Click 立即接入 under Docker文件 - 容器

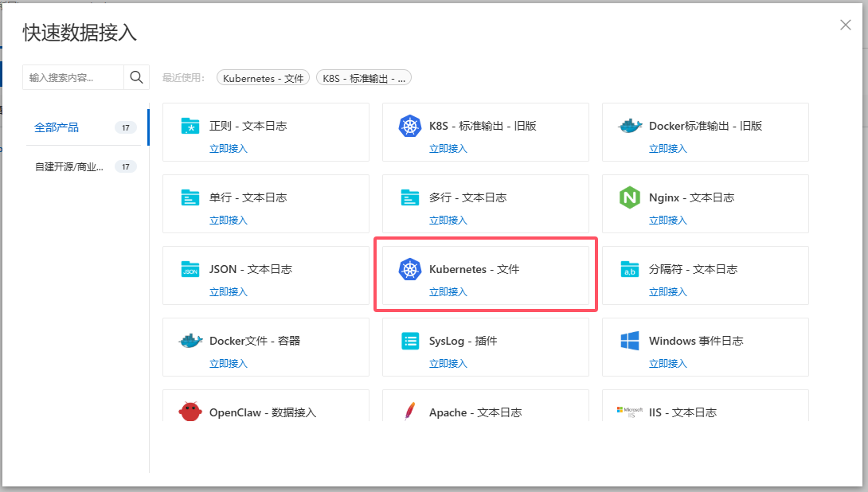click(x=228, y=364)
